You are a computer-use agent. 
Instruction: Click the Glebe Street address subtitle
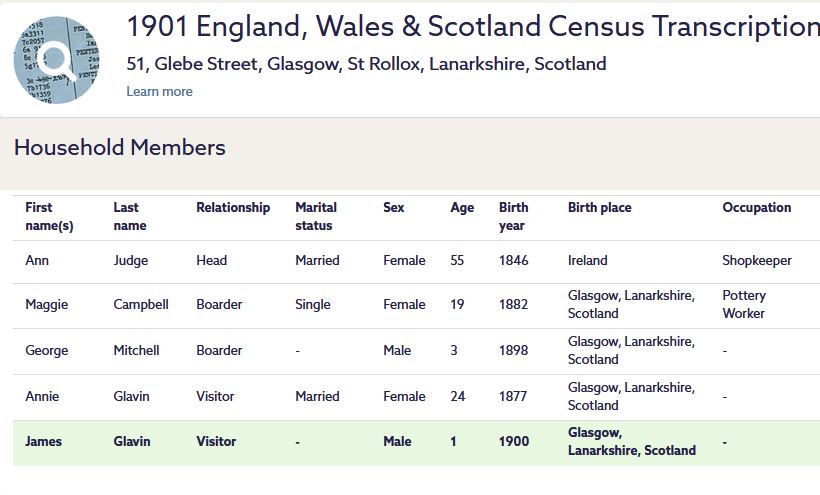pos(366,64)
